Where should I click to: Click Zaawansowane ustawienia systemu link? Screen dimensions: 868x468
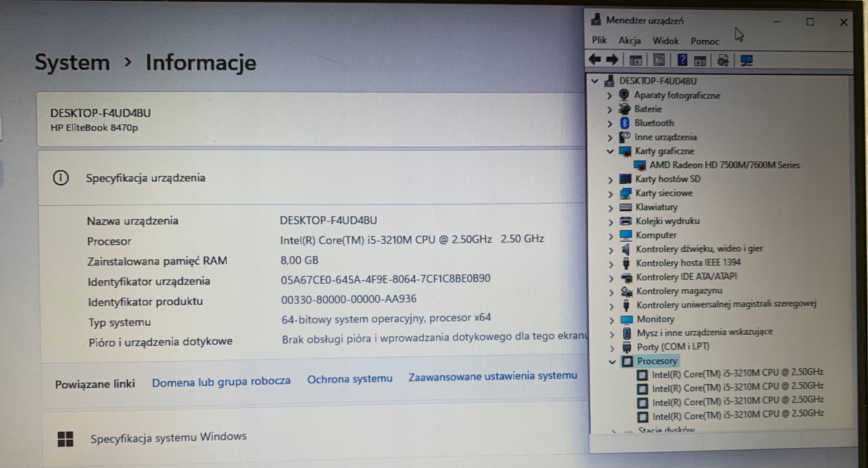(492, 376)
